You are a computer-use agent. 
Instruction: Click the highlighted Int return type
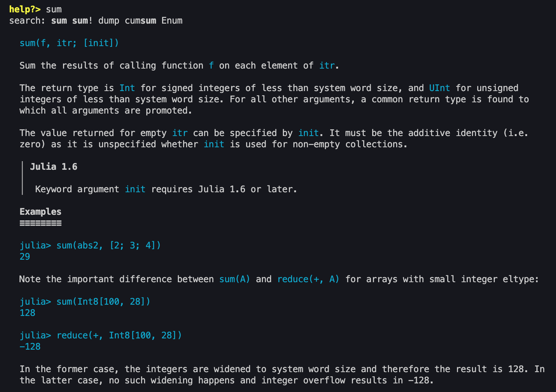[127, 88]
